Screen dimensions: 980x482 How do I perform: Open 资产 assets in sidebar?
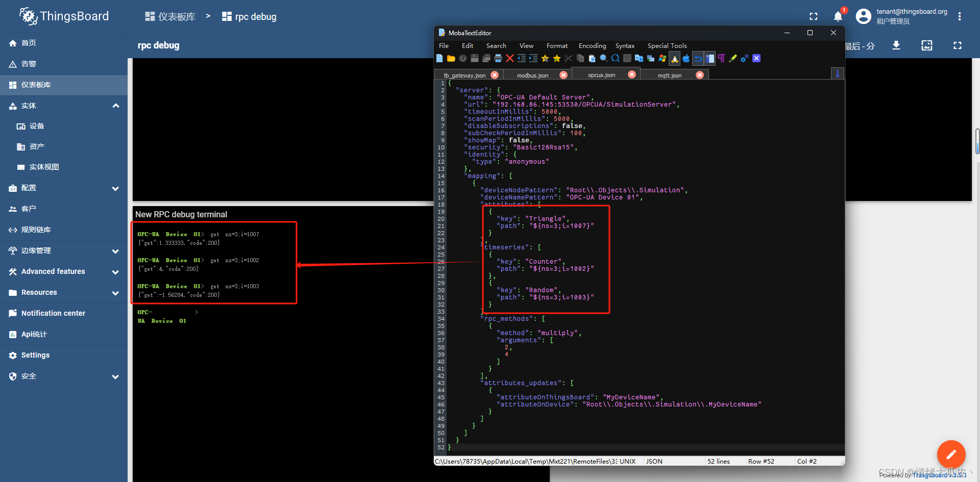pos(64,147)
